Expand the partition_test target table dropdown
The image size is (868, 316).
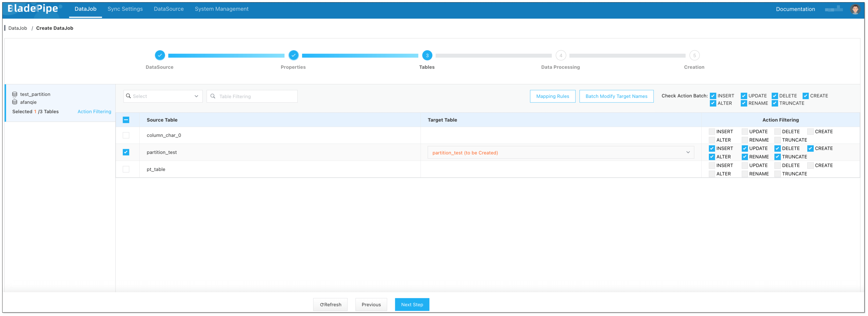coord(688,152)
